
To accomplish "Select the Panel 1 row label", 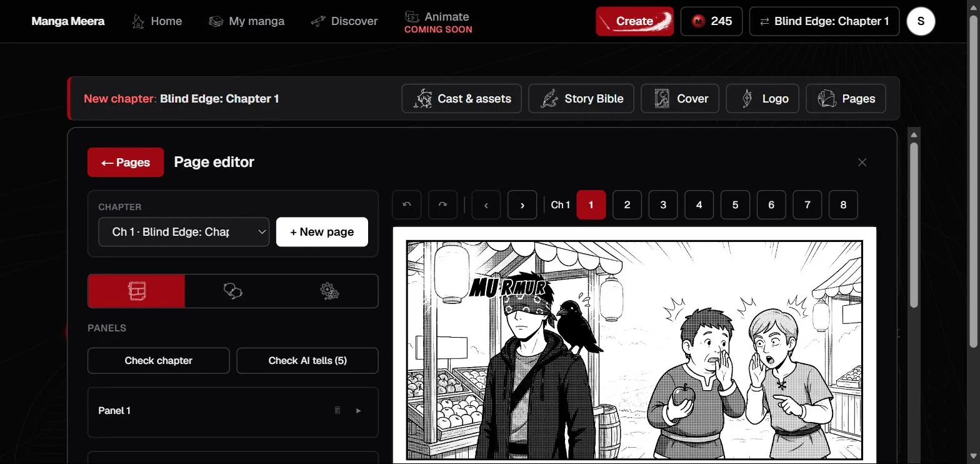I will 114,411.
